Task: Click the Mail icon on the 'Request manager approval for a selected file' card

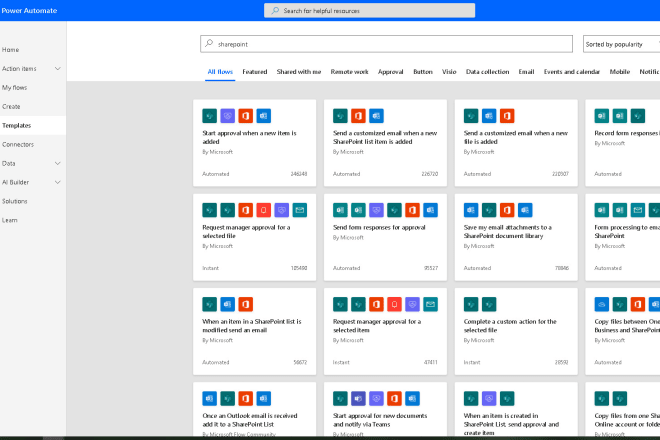Action: 300,210
